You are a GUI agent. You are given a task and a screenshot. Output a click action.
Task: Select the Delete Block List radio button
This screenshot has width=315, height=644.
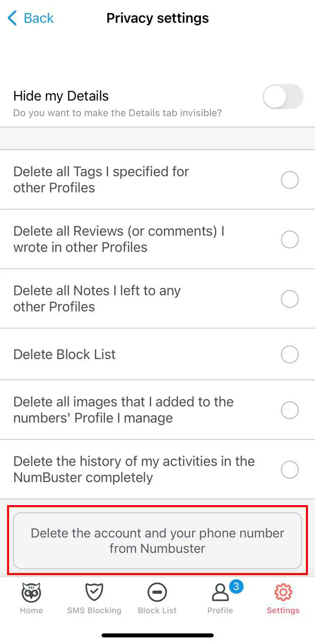pos(290,354)
